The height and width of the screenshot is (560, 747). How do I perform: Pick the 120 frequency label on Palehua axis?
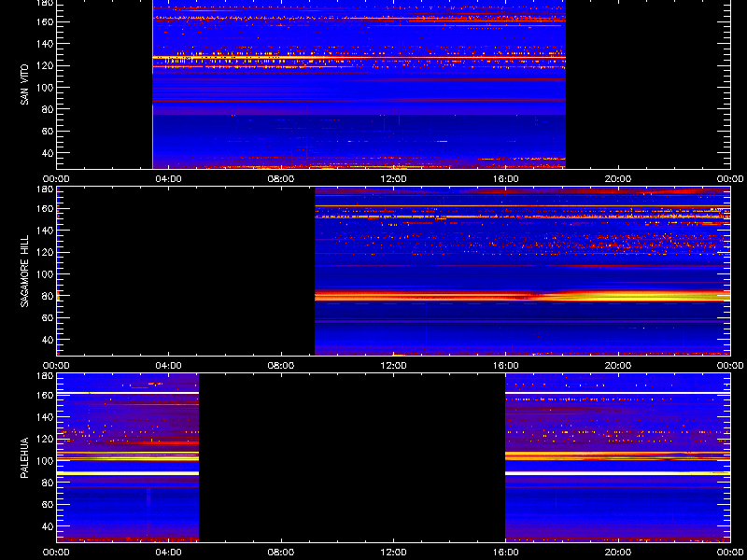(45, 439)
